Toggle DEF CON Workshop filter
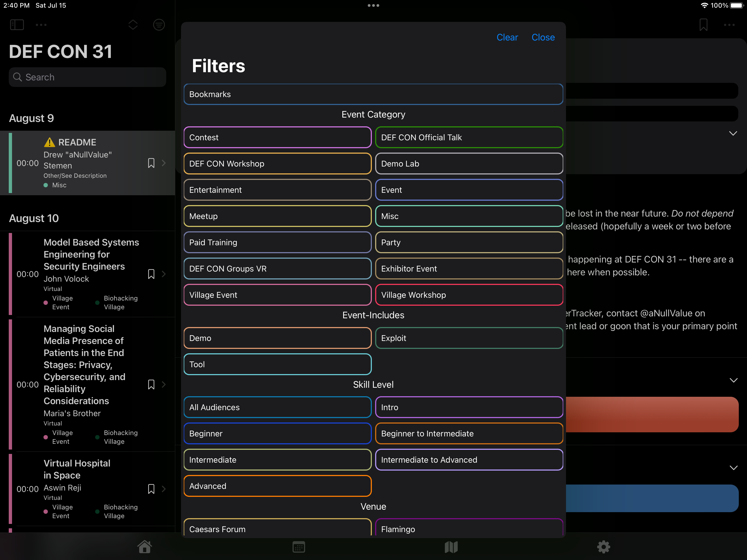 [x=278, y=164]
